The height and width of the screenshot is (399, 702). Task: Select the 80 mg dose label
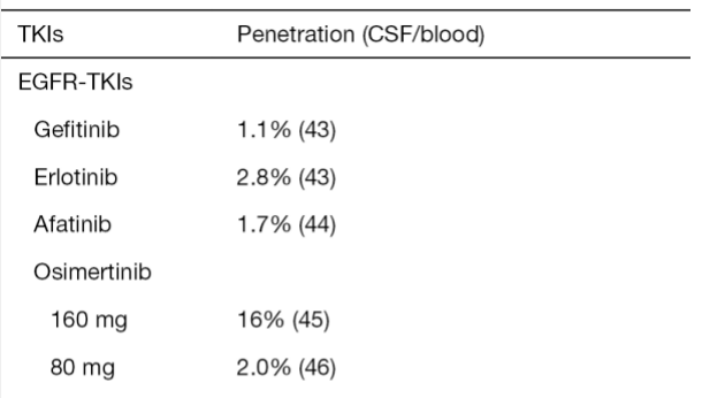(x=83, y=368)
